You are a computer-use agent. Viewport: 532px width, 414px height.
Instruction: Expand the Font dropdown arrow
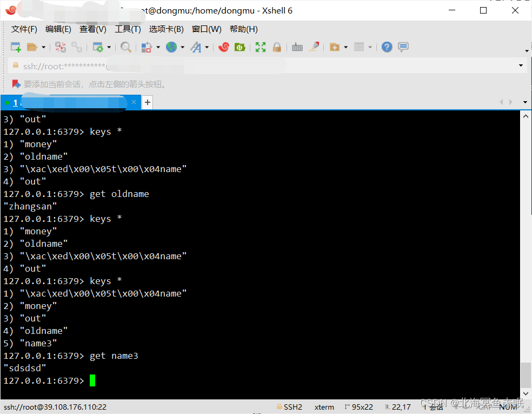coord(207,47)
